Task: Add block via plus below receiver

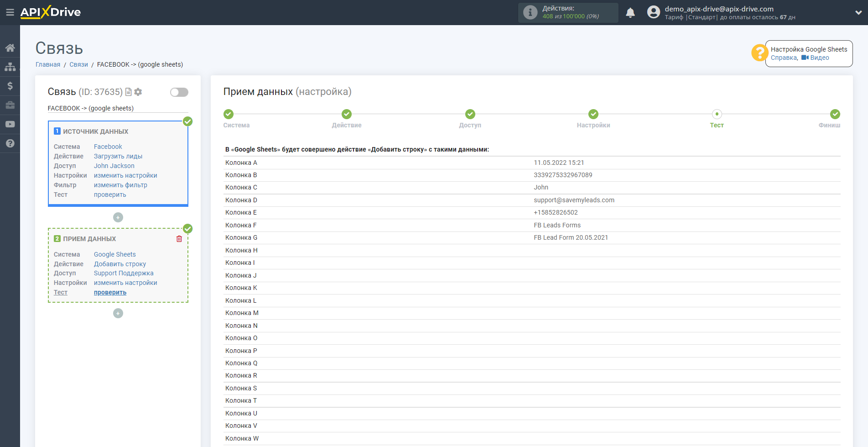Action: point(118,313)
